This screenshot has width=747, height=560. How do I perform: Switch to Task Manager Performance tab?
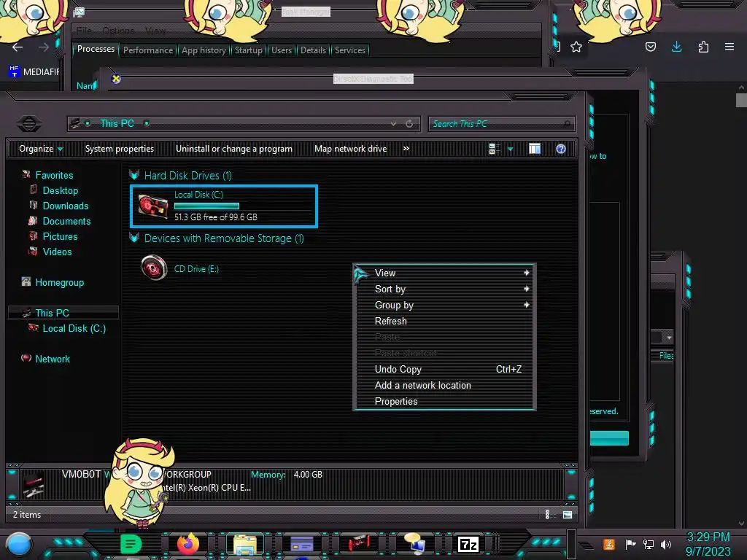(x=148, y=50)
